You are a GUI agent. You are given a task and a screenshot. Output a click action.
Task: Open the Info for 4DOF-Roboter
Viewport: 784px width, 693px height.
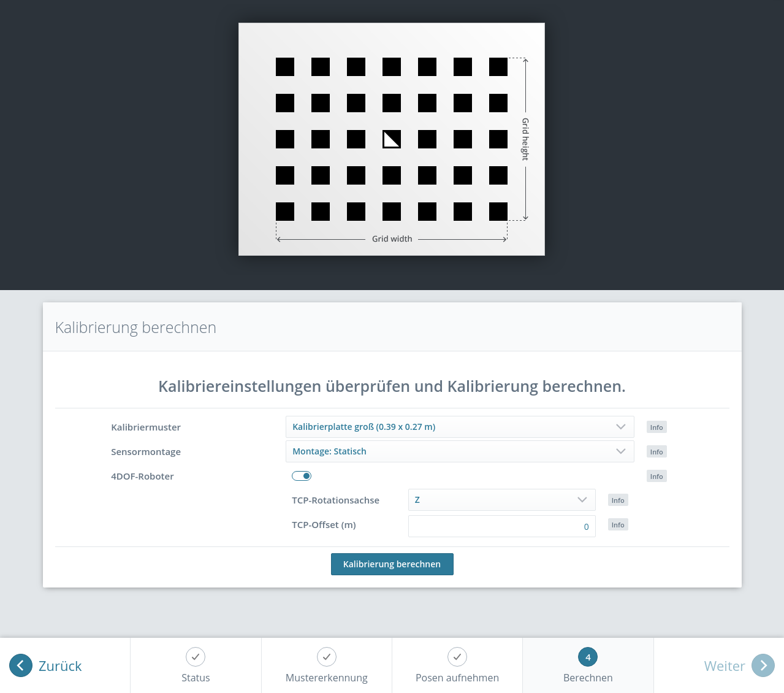tap(656, 476)
